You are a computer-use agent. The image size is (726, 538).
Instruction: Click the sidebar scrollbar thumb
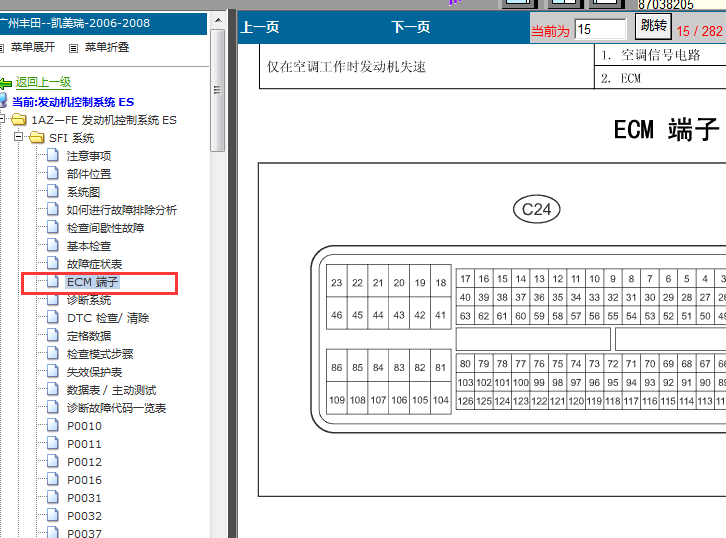[x=218, y=90]
